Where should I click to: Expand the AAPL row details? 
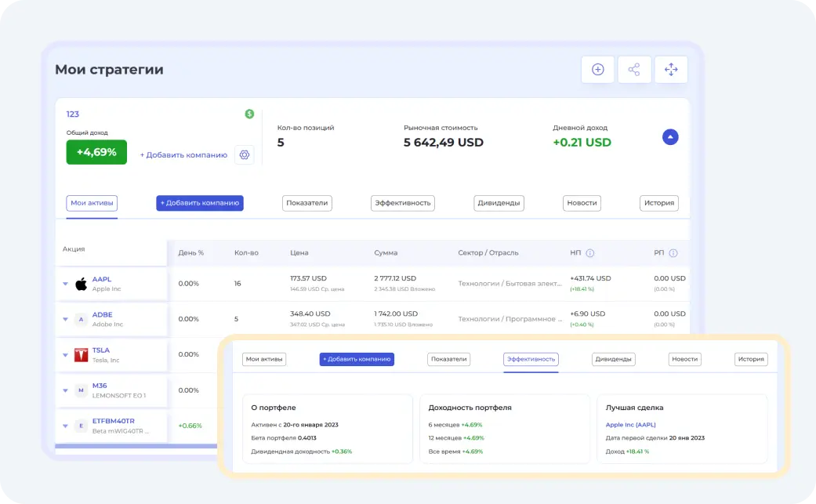65,284
